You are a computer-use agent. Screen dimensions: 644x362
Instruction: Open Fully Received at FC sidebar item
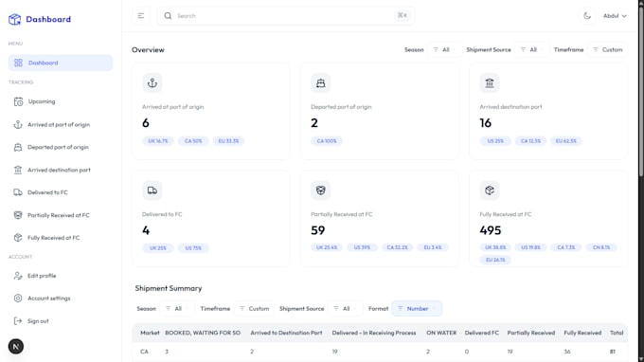click(53, 238)
